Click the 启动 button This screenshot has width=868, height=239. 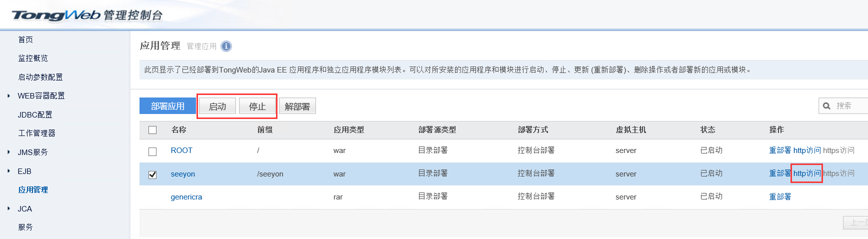click(x=217, y=106)
